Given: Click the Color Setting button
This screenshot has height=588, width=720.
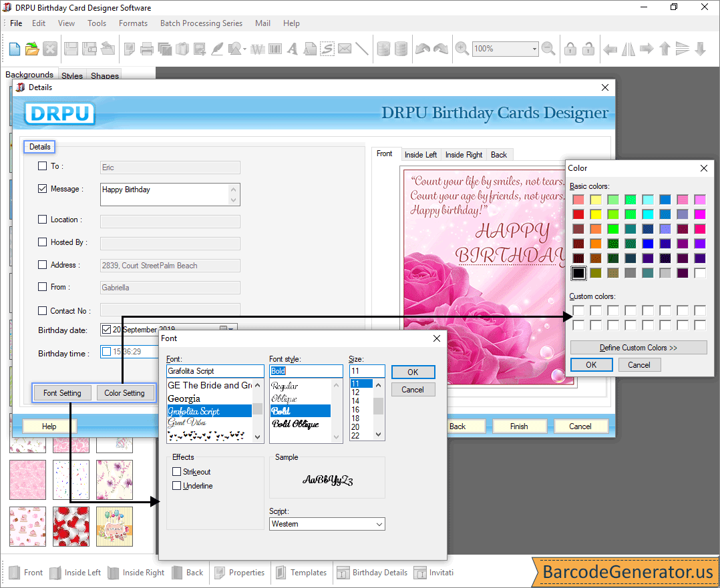Looking at the screenshot, I should (124, 393).
